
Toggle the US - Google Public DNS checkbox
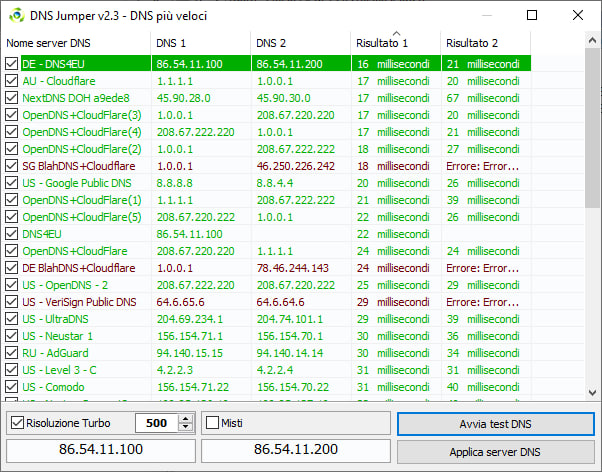(12, 183)
